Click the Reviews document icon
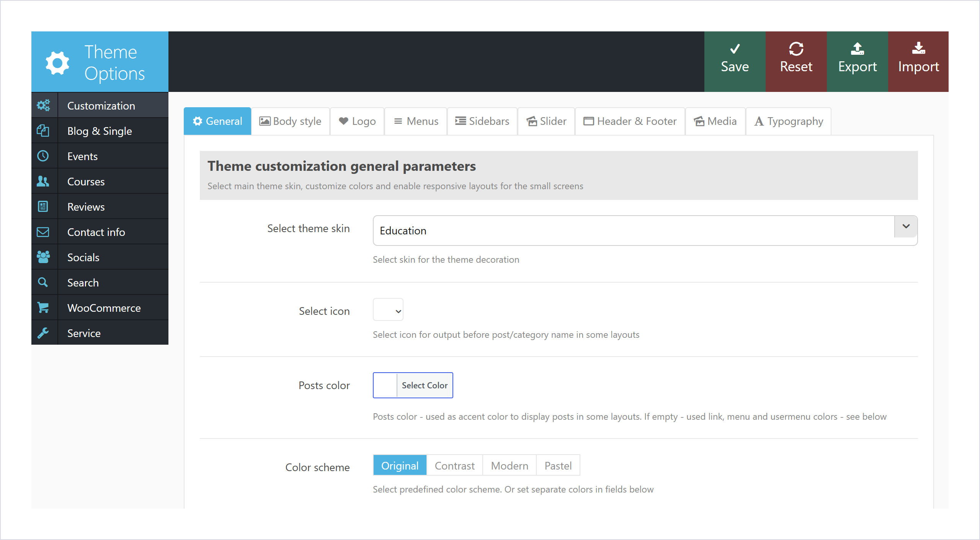Screen dimensions: 980x540 (x=43, y=206)
